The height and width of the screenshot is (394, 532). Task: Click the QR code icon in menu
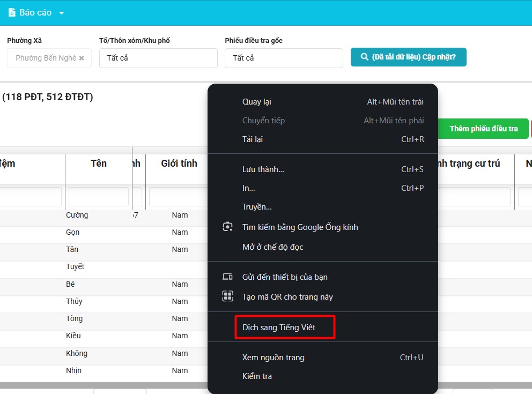point(227,296)
